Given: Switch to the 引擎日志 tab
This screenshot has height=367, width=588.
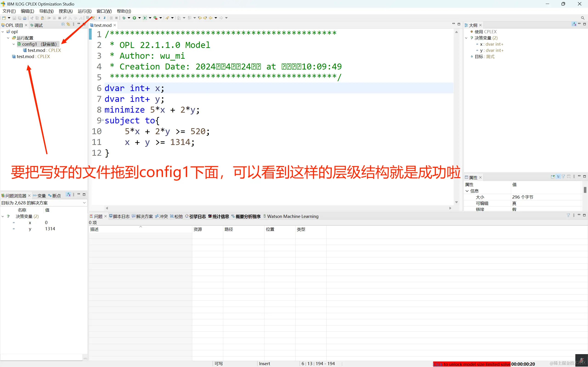Looking at the screenshot, I should [197, 217].
